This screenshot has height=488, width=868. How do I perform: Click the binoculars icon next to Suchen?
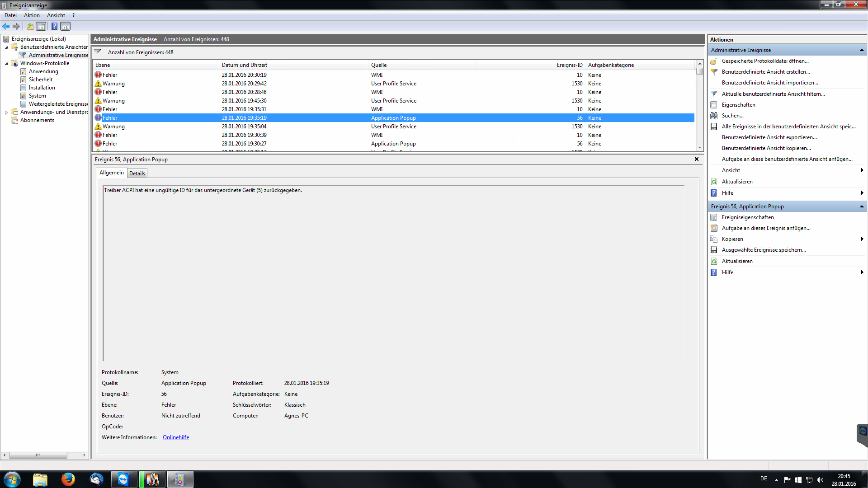[x=714, y=116]
